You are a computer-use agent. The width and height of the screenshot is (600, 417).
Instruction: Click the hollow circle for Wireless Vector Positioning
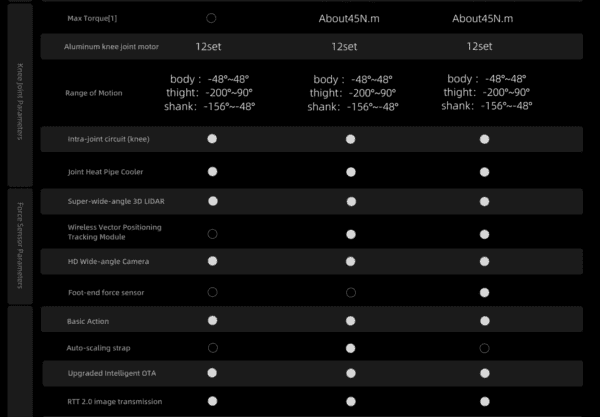point(212,233)
